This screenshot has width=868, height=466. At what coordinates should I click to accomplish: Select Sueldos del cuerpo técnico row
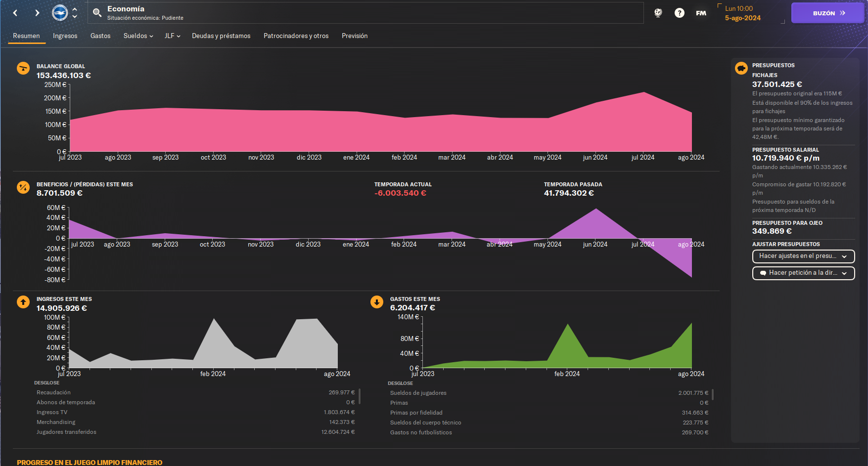pos(549,423)
